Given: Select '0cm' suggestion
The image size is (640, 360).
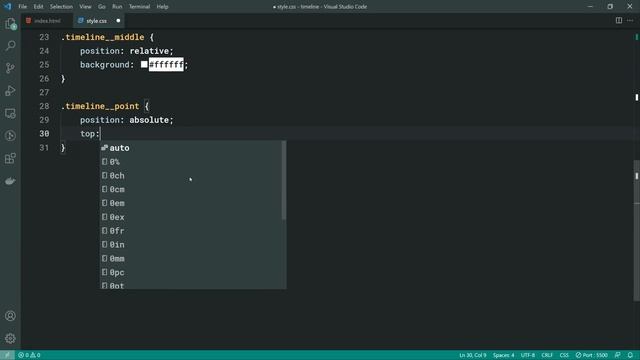Looking at the screenshot, I should [191, 189].
